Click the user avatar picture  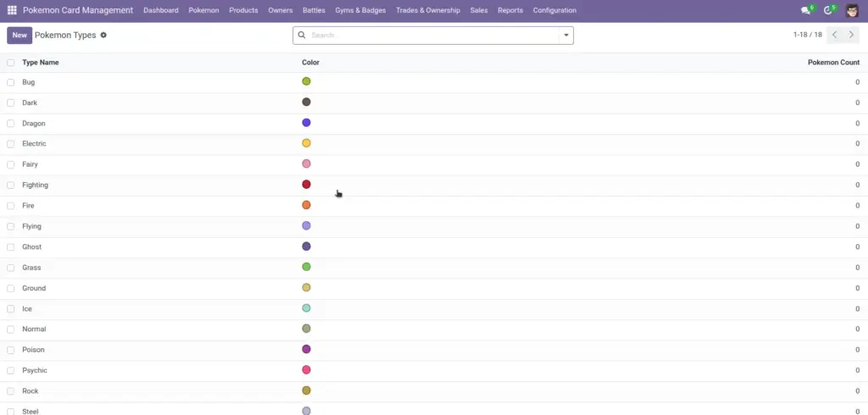click(852, 10)
